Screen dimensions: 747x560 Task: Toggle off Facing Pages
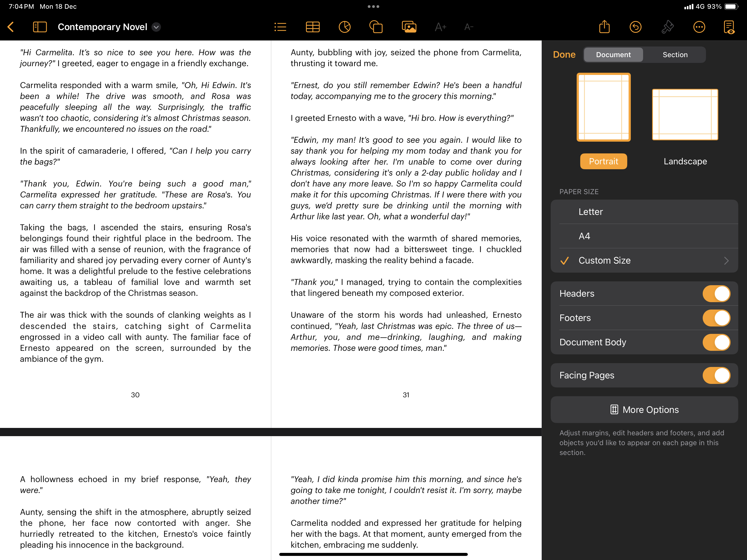point(716,375)
